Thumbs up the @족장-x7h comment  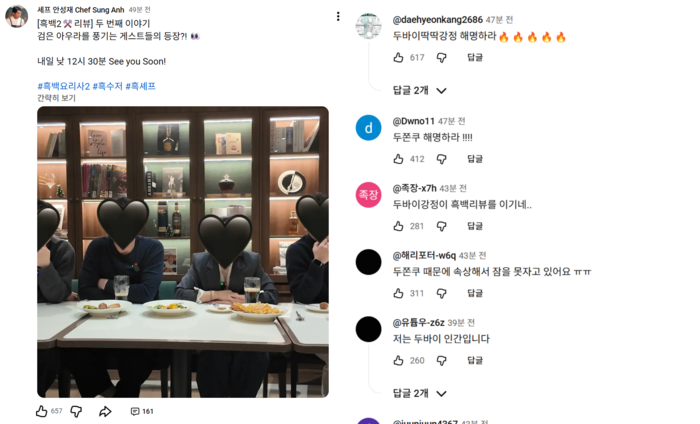point(399,226)
